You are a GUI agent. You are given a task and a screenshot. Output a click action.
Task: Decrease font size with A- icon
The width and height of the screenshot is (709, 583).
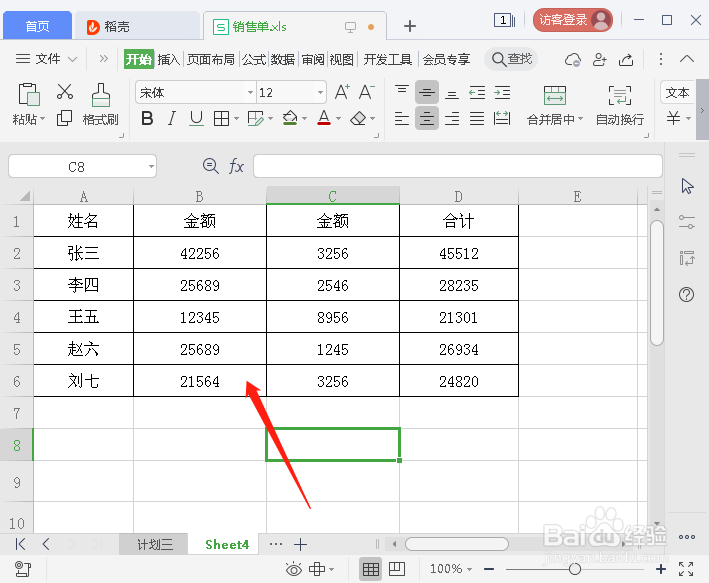tap(366, 92)
